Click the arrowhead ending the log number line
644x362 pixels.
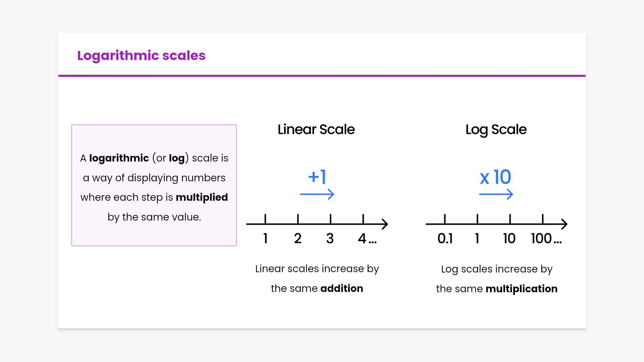click(x=564, y=224)
